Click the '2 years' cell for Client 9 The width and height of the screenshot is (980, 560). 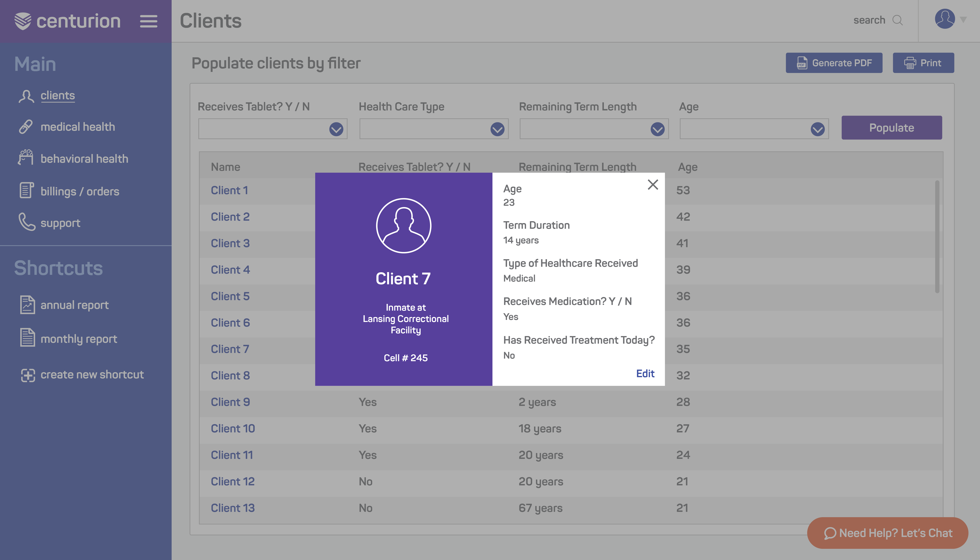pyautogui.click(x=537, y=402)
